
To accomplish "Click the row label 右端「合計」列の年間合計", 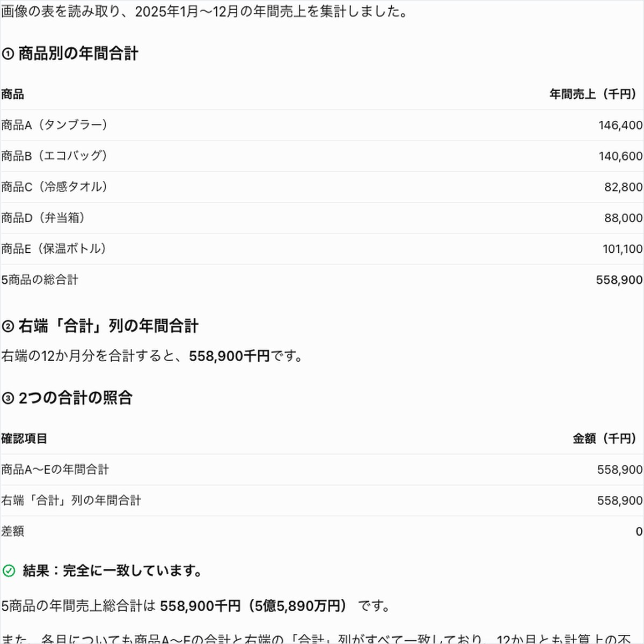I will [71, 501].
